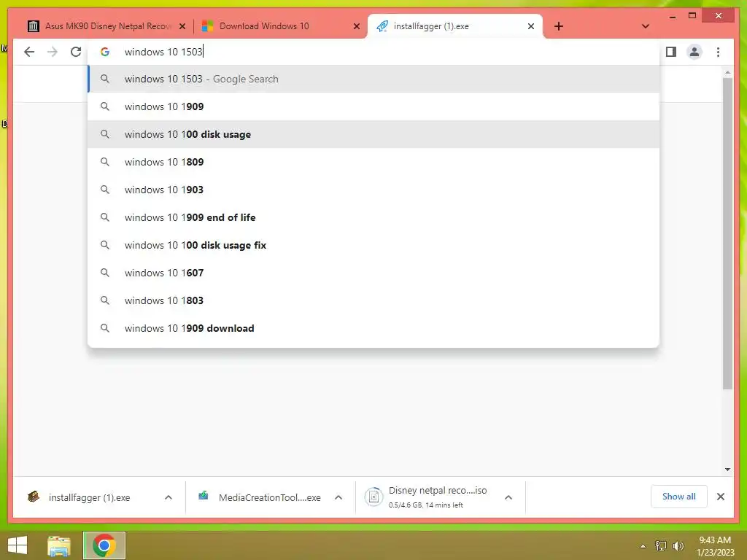Select the 'windows 10 1607' suggestion
Screen dimensions: 747x560
[373, 273]
